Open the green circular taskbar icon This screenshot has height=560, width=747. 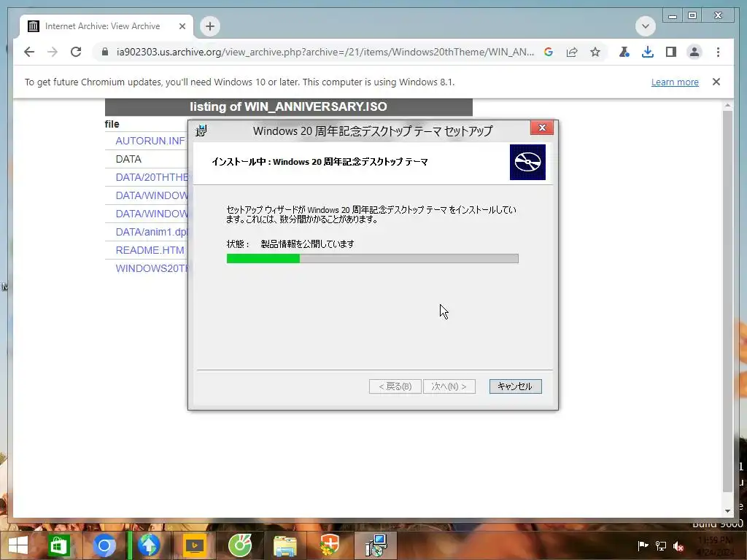pos(239,545)
